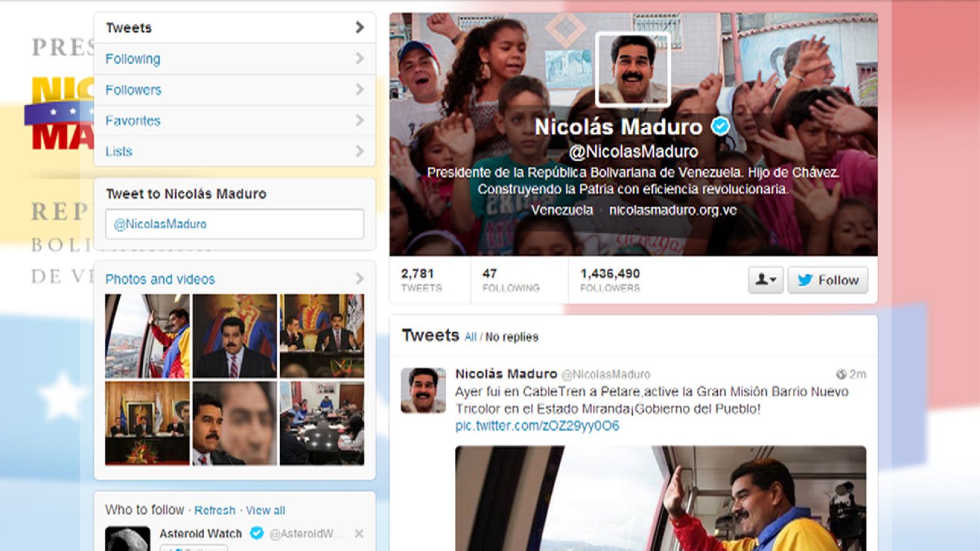Open the Asteroid Watch avatar
This screenshot has width=980, height=551.
pos(128,539)
